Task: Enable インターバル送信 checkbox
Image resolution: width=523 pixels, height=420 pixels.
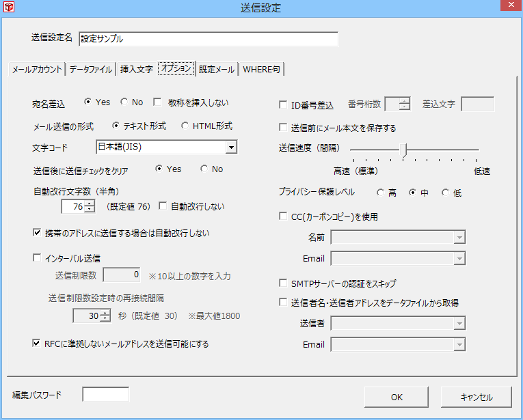Action: (x=38, y=258)
